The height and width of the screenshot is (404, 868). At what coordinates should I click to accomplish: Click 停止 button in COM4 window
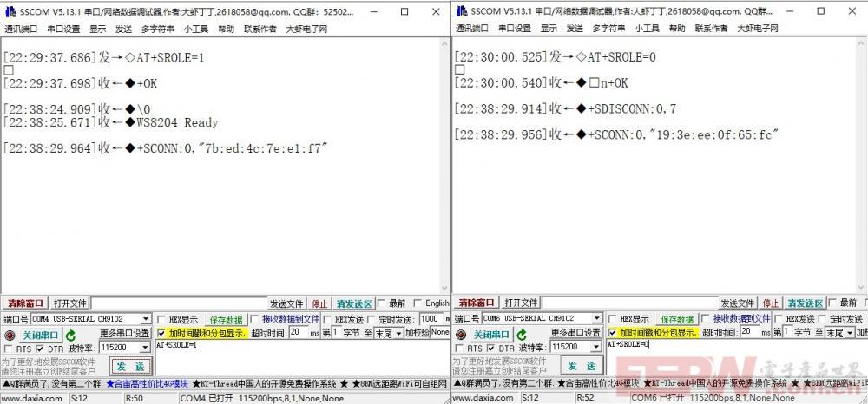click(319, 303)
